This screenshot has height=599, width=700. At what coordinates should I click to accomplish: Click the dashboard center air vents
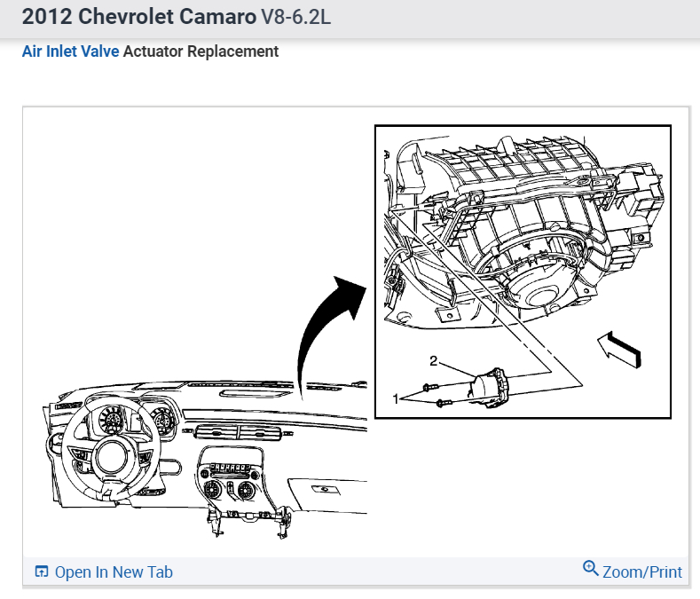pyautogui.click(x=238, y=433)
